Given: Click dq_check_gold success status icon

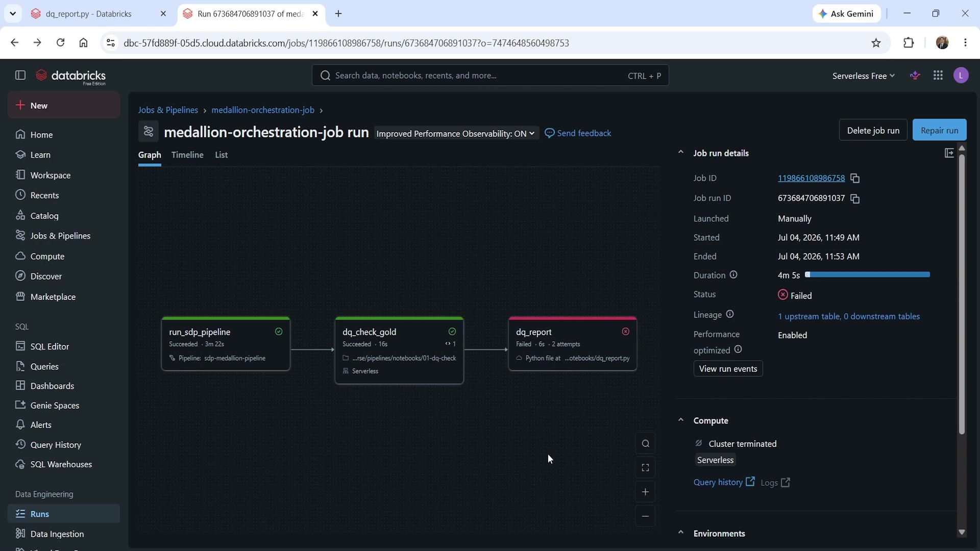Looking at the screenshot, I should [452, 332].
